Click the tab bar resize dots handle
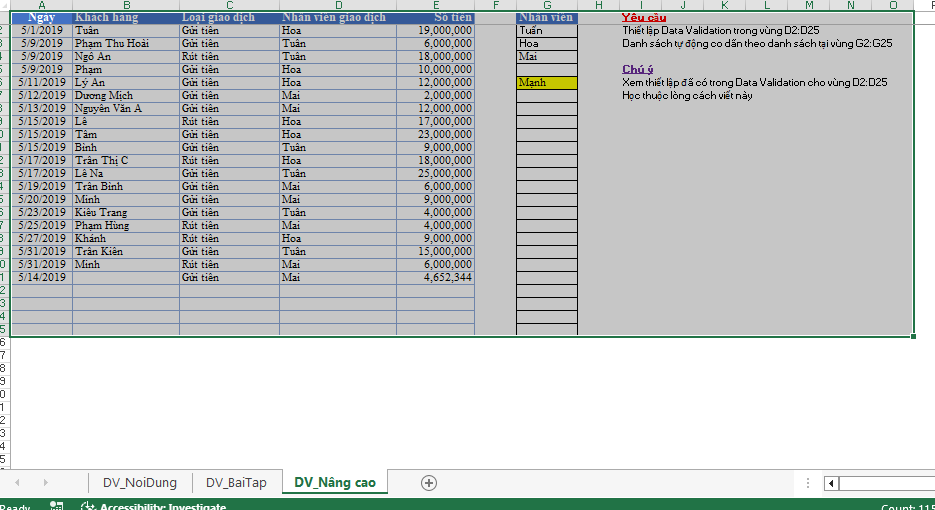935x510 pixels. (807, 483)
